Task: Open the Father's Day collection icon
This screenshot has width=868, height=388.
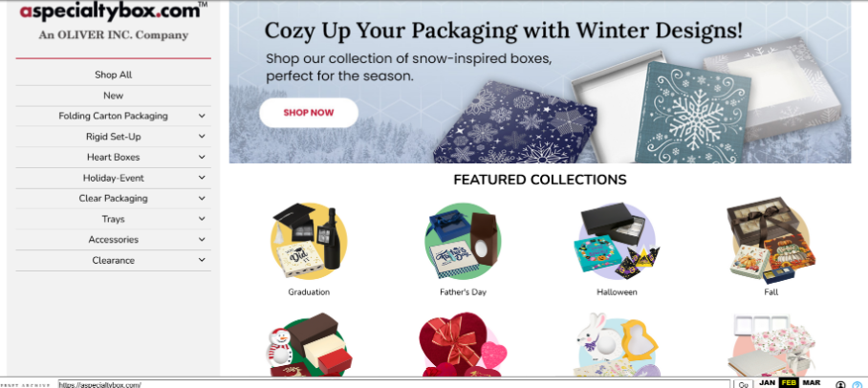Action: [x=463, y=242]
